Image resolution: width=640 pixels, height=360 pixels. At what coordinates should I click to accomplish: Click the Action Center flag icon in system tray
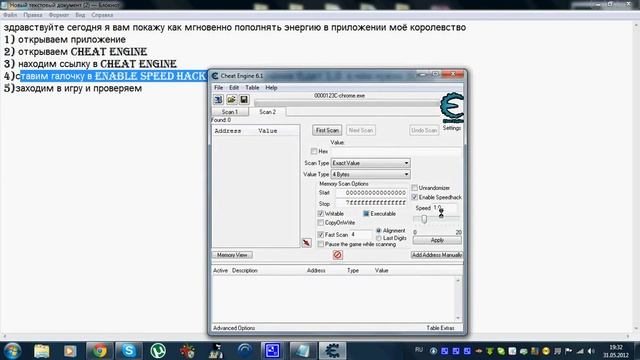[x=568, y=351]
